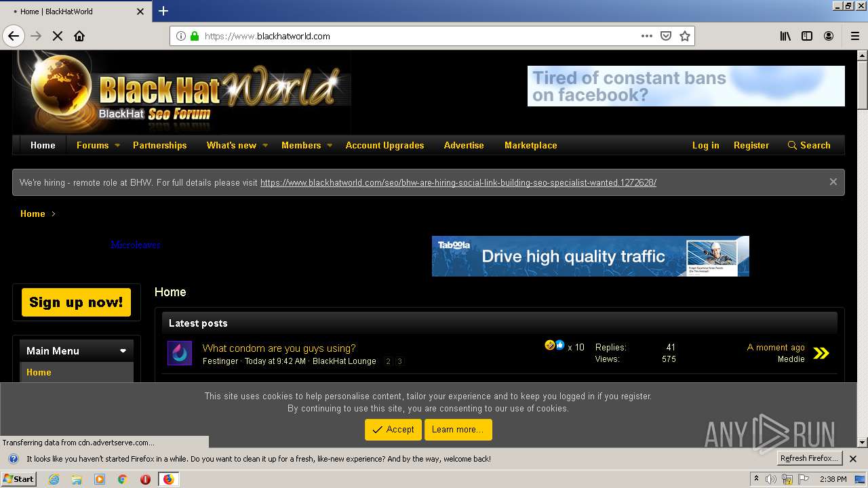Open media player icon in taskbar
Image resolution: width=868 pixels, height=488 pixels.
point(100,479)
